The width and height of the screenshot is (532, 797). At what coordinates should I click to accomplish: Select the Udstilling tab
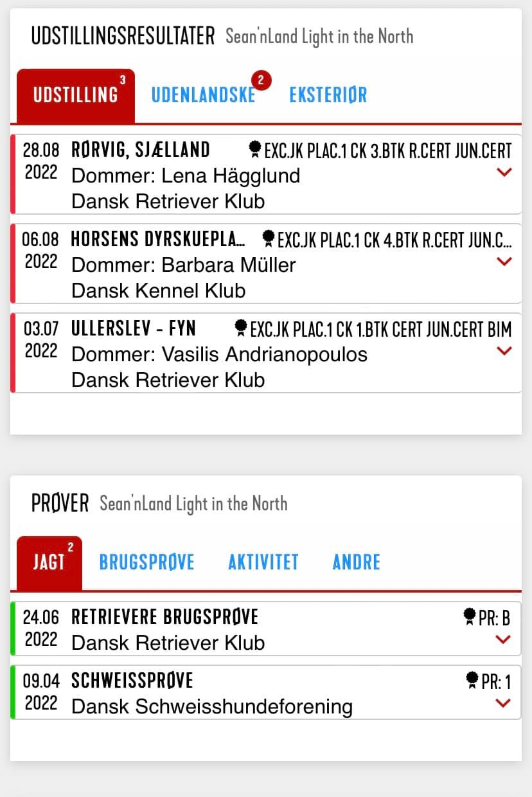coord(76,95)
